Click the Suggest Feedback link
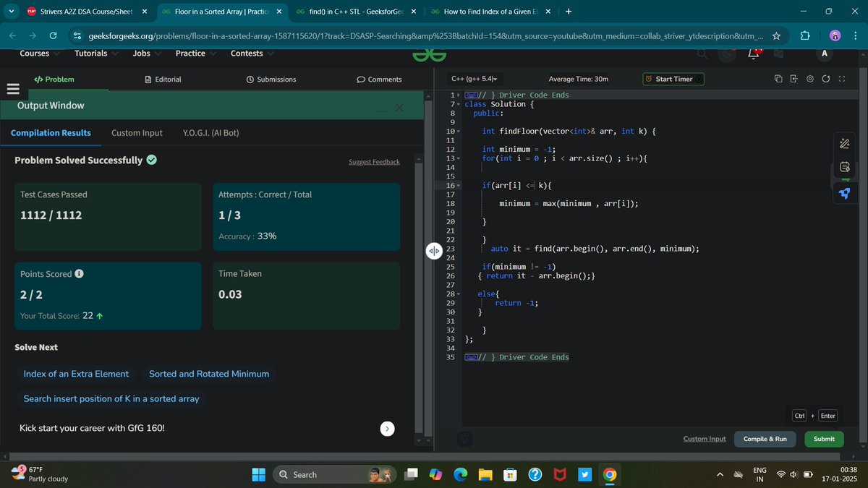Image resolution: width=868 pixels, height=488 pixels. coord(374,162)
